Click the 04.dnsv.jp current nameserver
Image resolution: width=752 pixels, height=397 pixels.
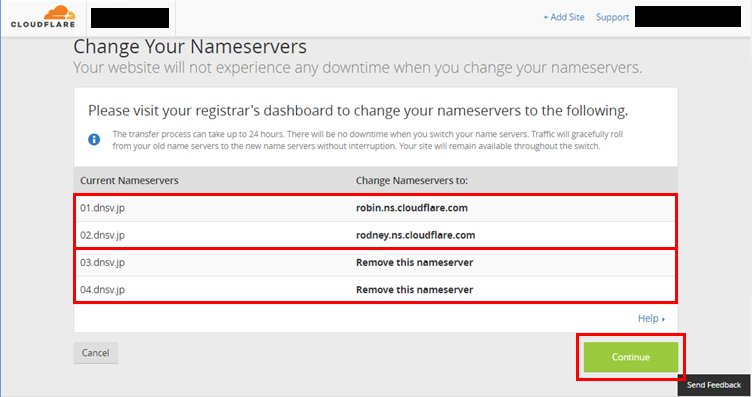pos(102,290)
